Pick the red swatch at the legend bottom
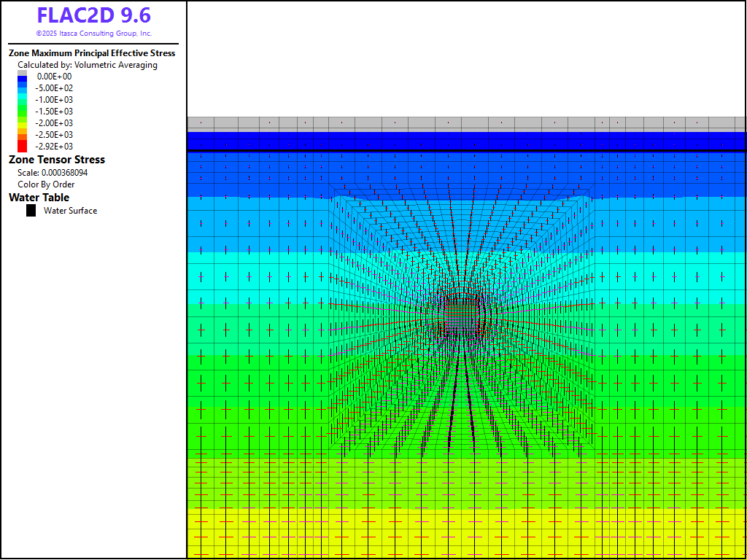Screen dimensions: 747x560 coord(22,146)
